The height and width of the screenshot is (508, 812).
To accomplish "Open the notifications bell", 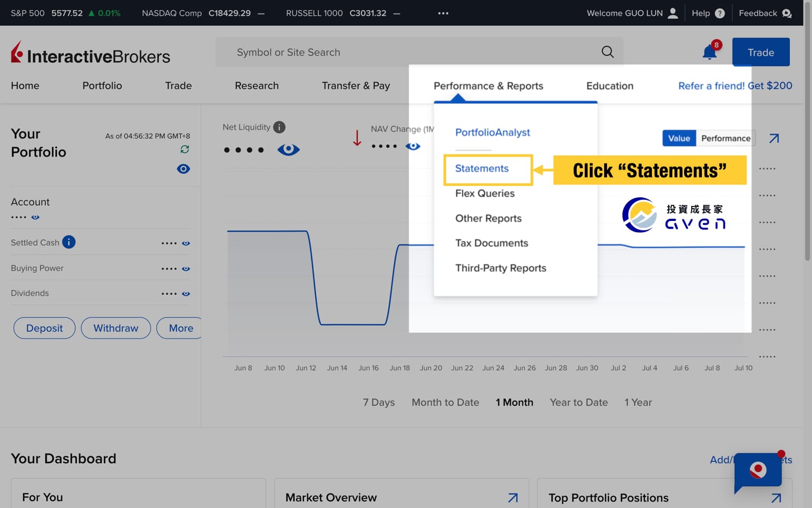I will pos(709,52).
